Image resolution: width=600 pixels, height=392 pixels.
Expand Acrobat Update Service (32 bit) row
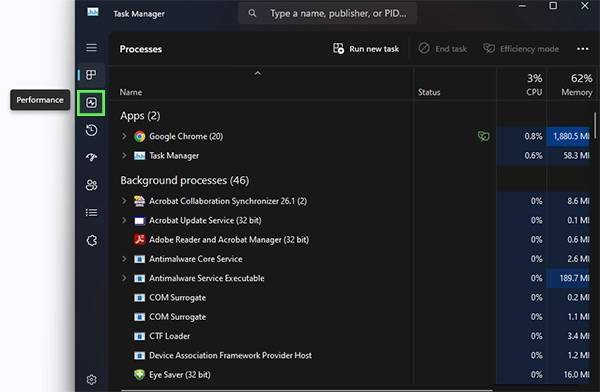[124, 220]
